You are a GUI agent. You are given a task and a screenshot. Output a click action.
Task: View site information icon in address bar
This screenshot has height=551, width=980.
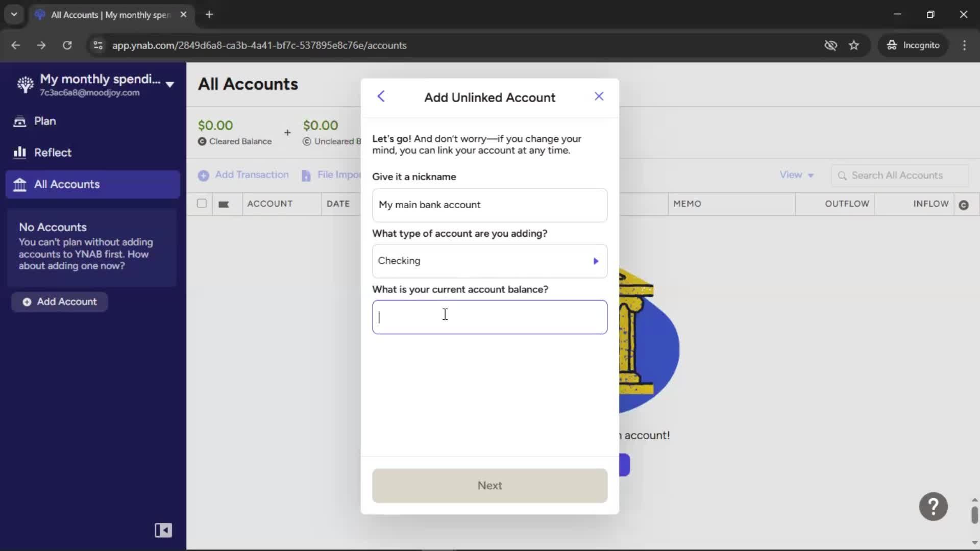click(97, 45)
